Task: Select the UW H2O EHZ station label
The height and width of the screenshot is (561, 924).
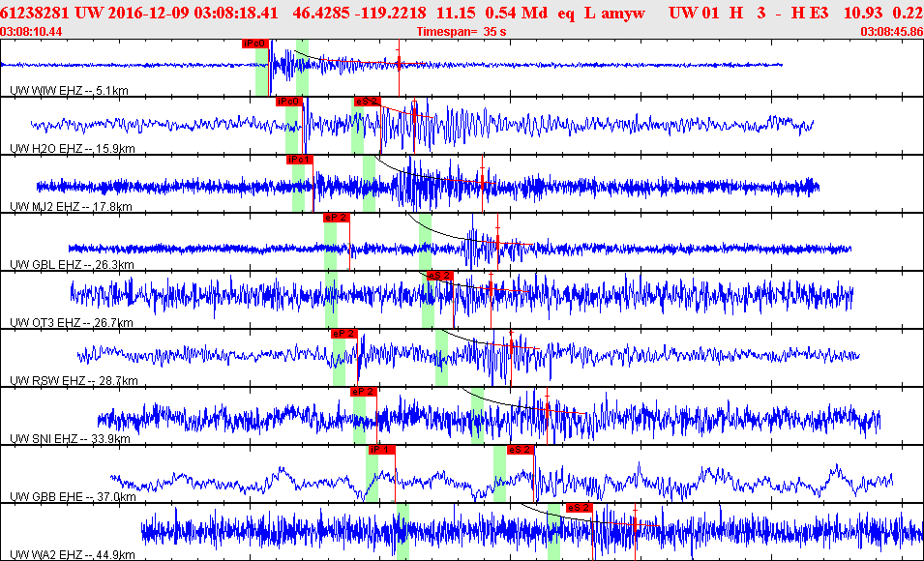Action: 72,149
